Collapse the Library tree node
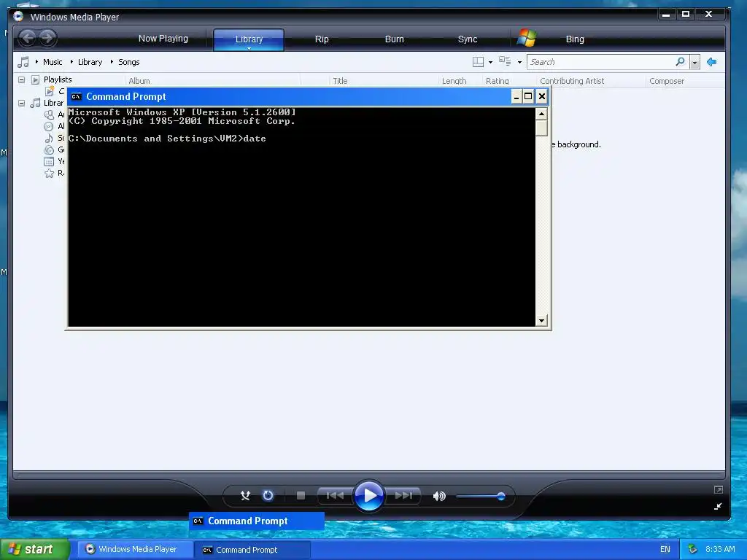Viewport: 747px width, 560px height. 21,103
